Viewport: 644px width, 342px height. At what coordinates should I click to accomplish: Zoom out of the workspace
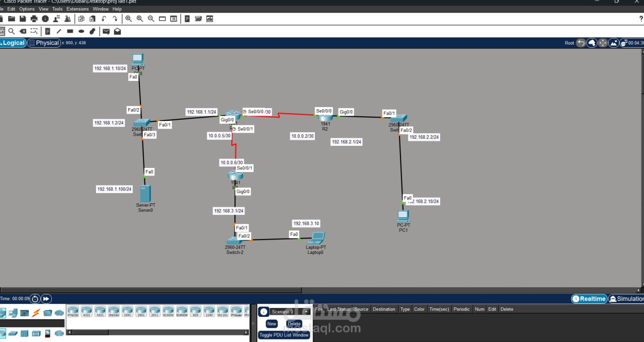click(x=150, y=19)
